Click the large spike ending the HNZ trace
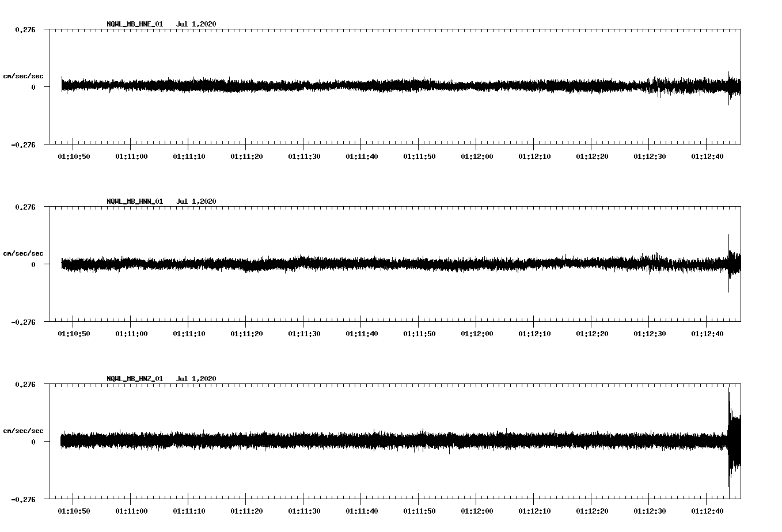The image size is (782, 532). point(734,442)
